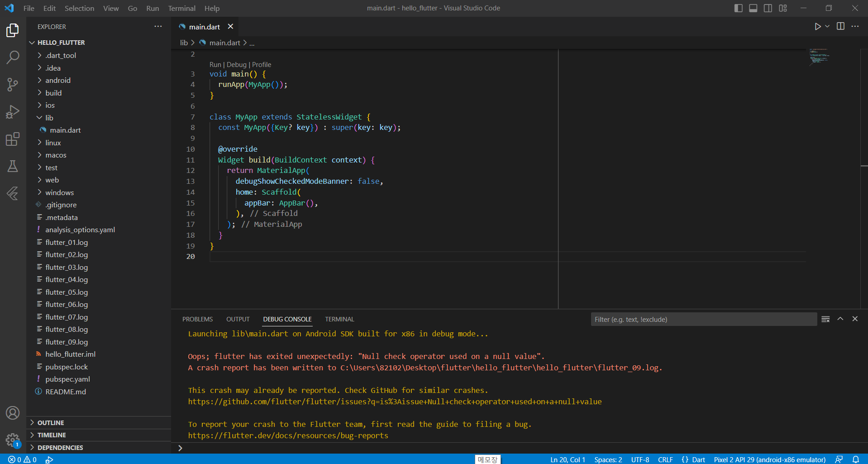Open Explorer Views and More Actions
Viewport: 868px width, 464px height.
tap(158, 26)
